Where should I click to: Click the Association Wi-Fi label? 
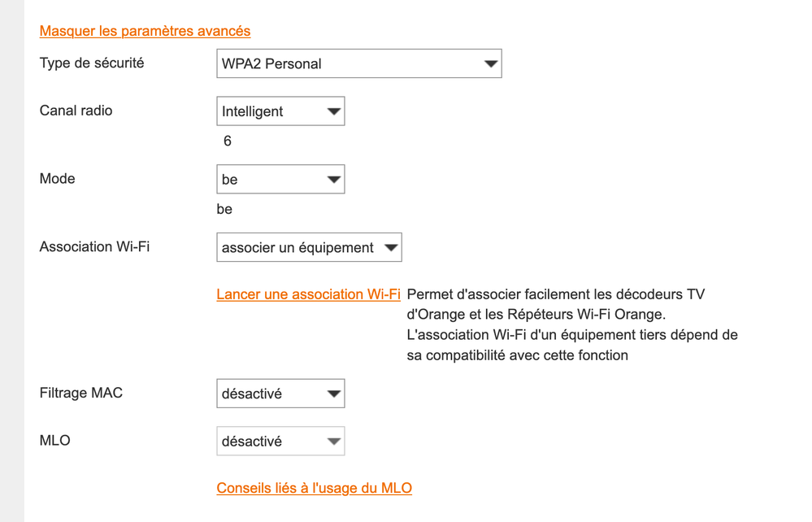94,246
